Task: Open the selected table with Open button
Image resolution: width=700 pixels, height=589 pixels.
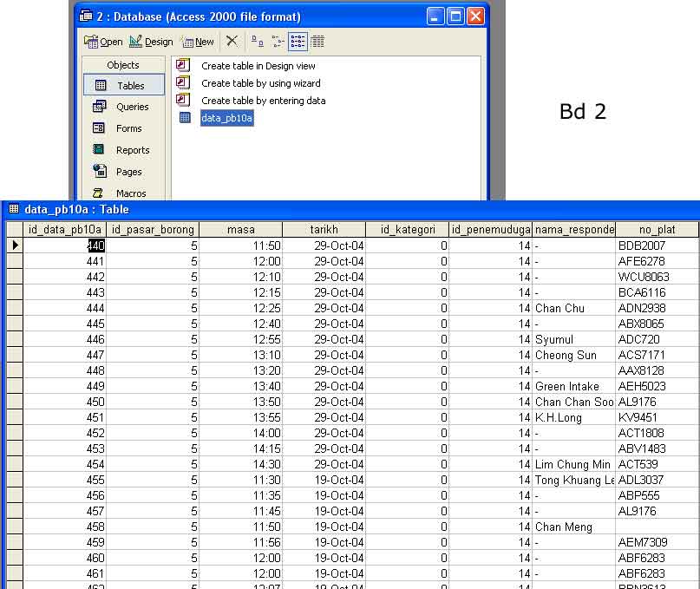Action: (103, 42)
